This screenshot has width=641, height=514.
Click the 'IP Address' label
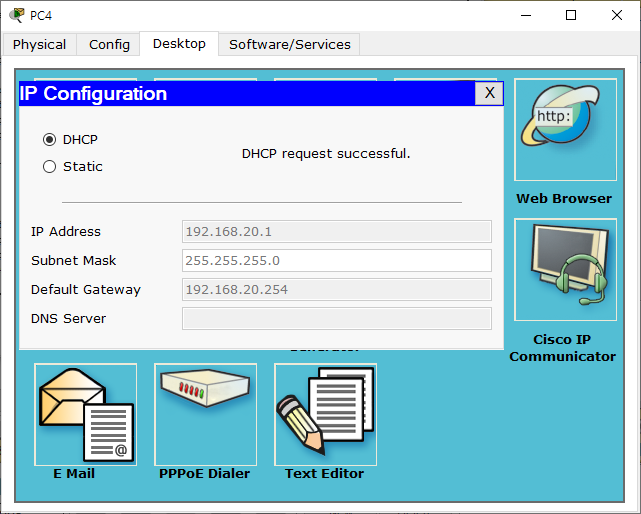(66, 231)
